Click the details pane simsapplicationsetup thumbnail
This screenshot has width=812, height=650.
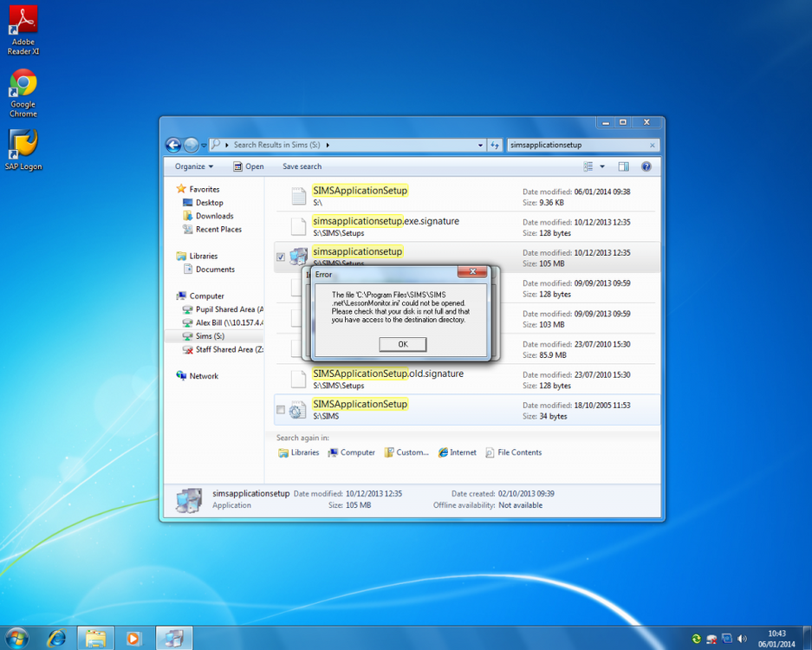tap(189, 500)
